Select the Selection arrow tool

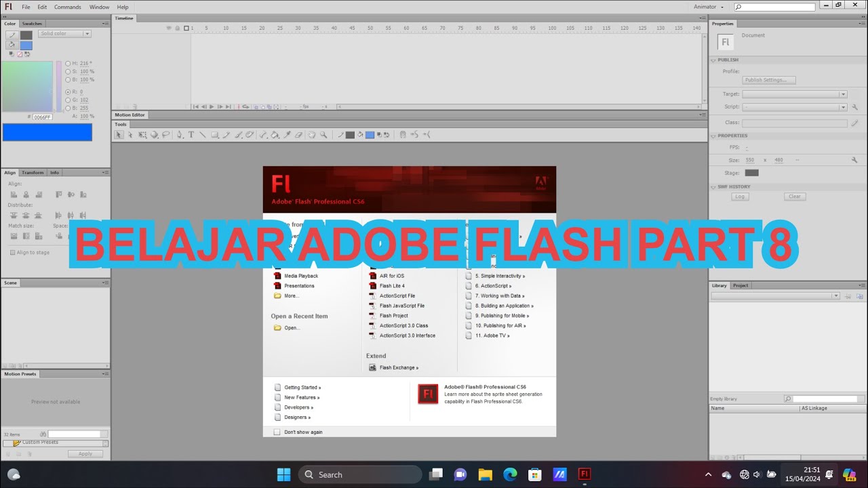coord(119,135)
